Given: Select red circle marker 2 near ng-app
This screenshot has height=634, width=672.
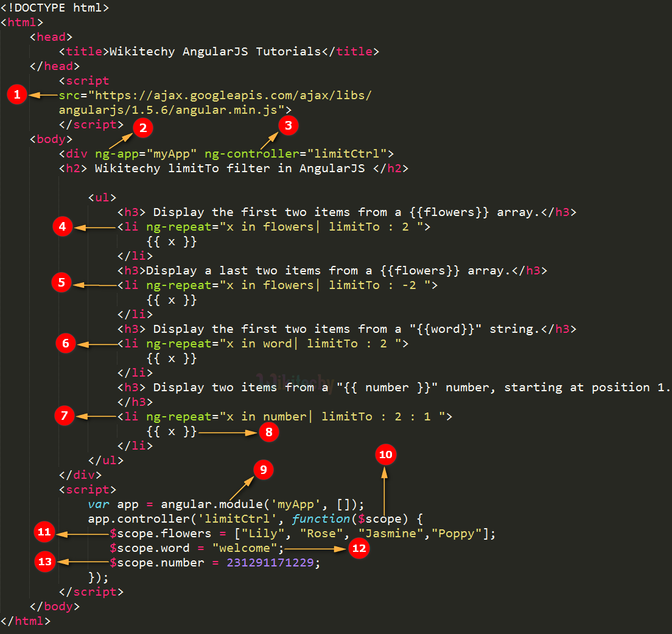Looking at the screenshot, I should 143,128.
